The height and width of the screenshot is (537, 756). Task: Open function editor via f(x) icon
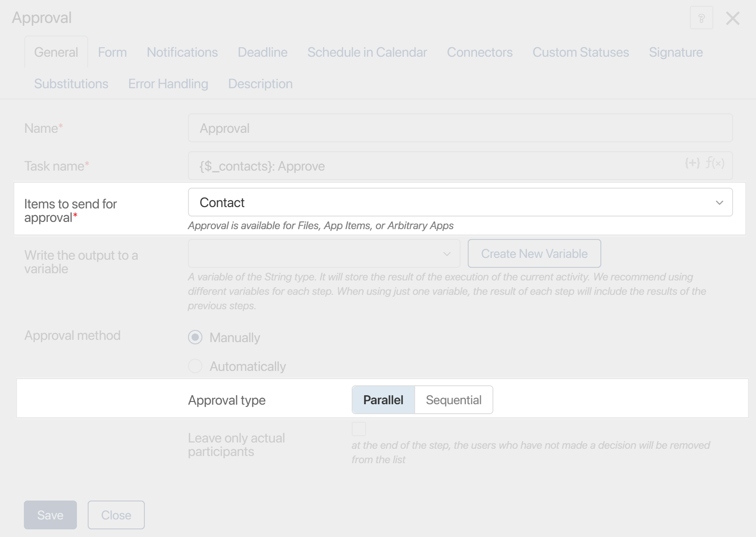tap(715, 163)
